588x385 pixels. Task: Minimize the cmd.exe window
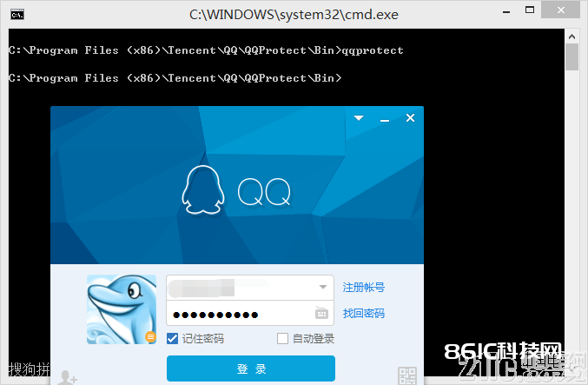506,12
